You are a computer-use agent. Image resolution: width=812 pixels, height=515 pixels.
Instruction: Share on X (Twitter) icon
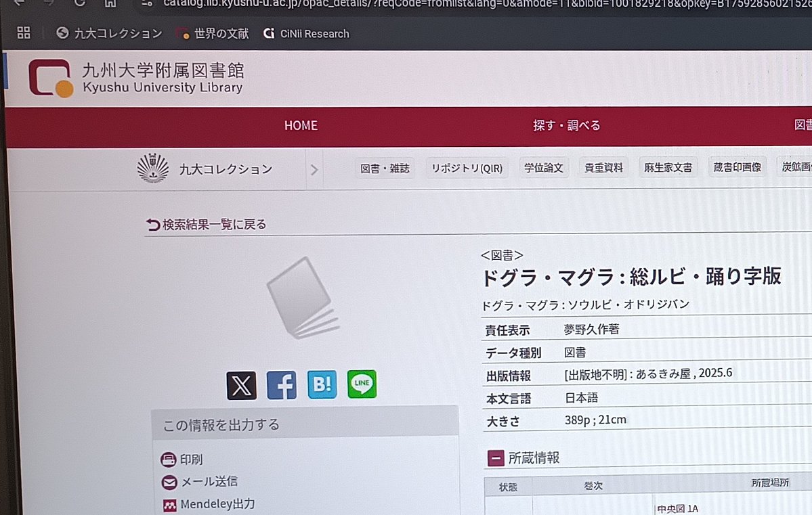(x=241, y=385)
